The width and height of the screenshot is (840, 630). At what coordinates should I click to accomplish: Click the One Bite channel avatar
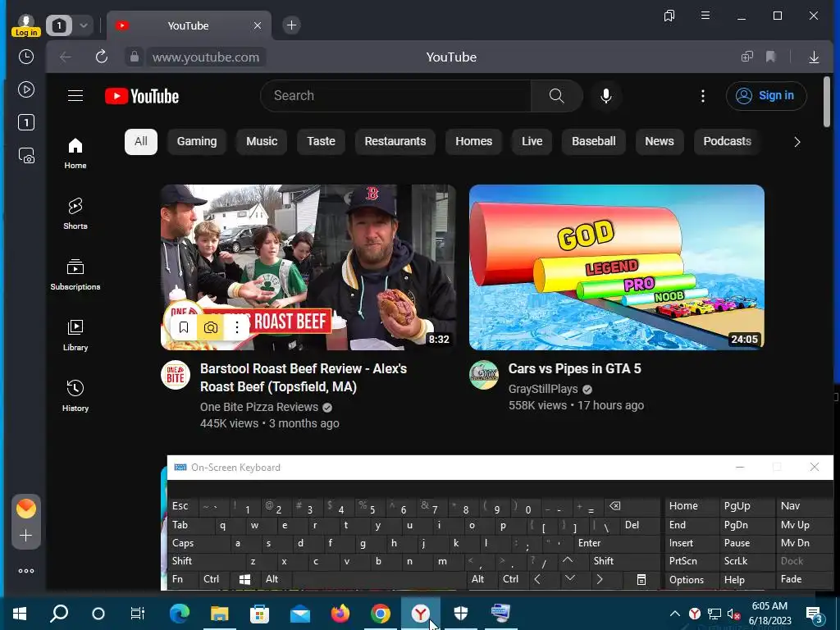[x=176, y=375]
